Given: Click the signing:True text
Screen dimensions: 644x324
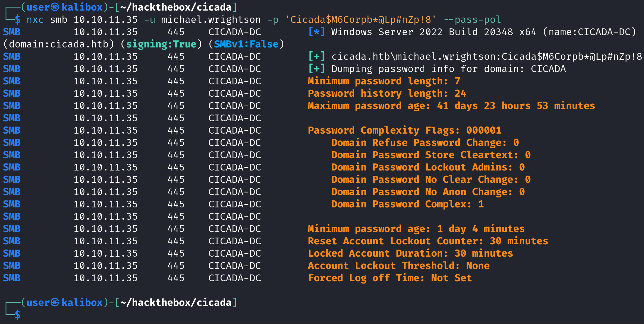Looking at the screenshot, I should coord(161,44).
